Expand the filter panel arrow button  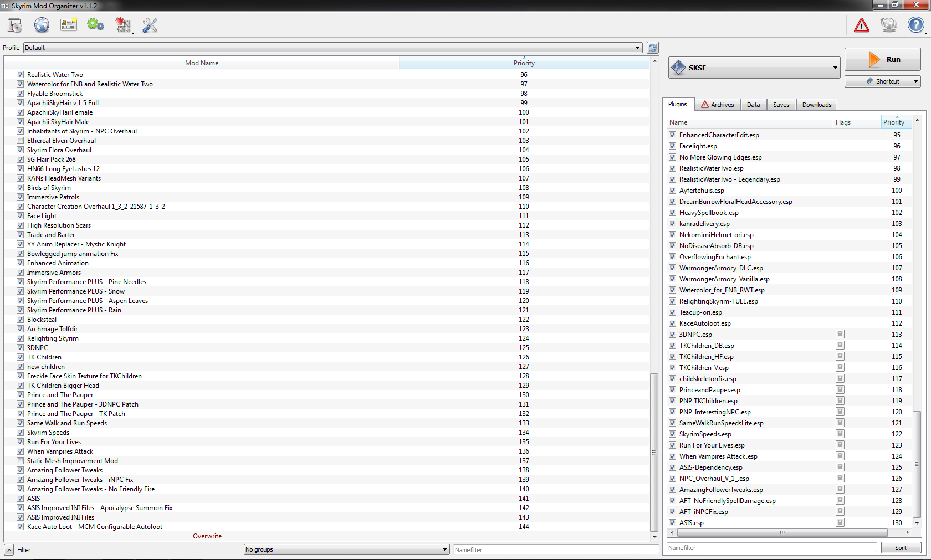(x=9, y=550)
